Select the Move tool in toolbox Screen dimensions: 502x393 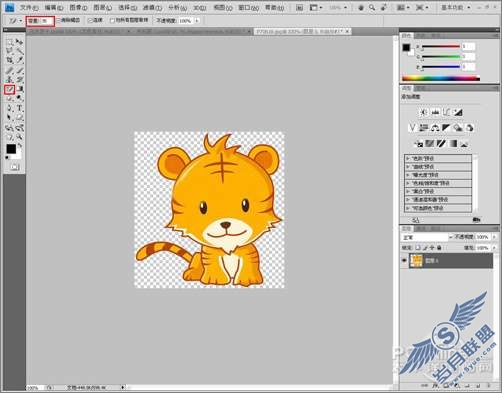[x=19, y=42]
